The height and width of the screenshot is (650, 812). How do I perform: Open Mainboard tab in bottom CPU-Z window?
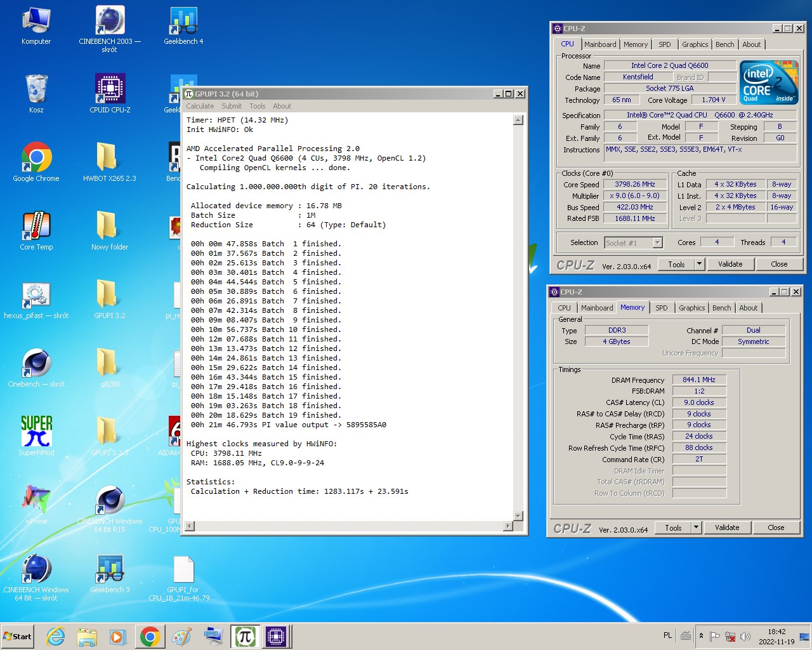coord(597,308)
